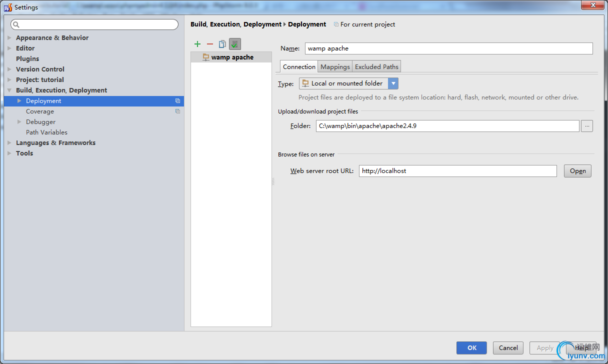Click the wamp apache server folder icon

206,57
